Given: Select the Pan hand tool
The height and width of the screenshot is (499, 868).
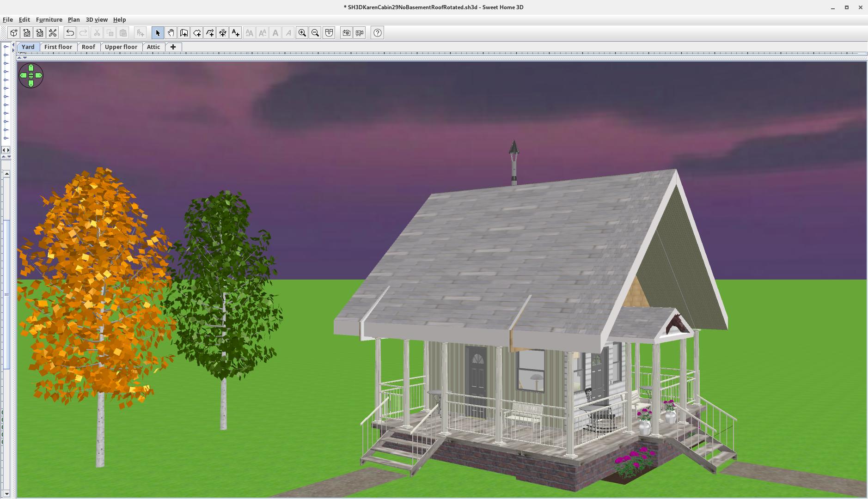Looking at the screenshot, I should 171,33.
